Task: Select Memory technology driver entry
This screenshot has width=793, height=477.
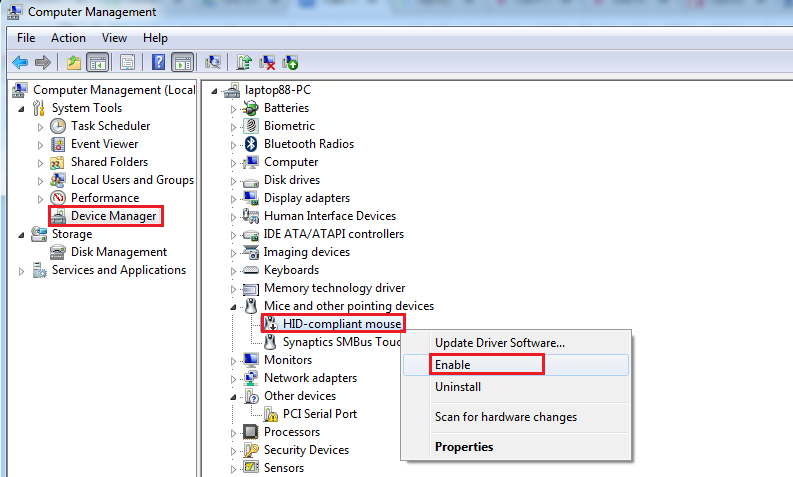Action: pyautogui.click(x=334, y=288)
